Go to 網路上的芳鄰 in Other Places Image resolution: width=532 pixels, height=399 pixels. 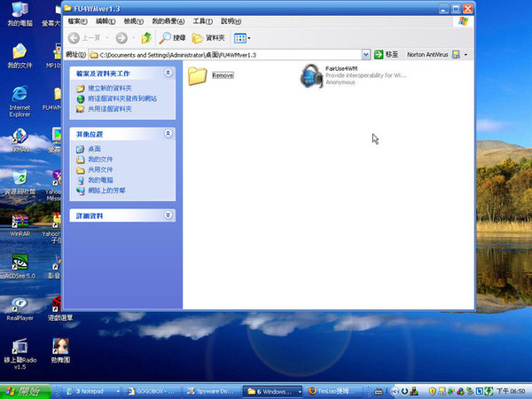106,191
